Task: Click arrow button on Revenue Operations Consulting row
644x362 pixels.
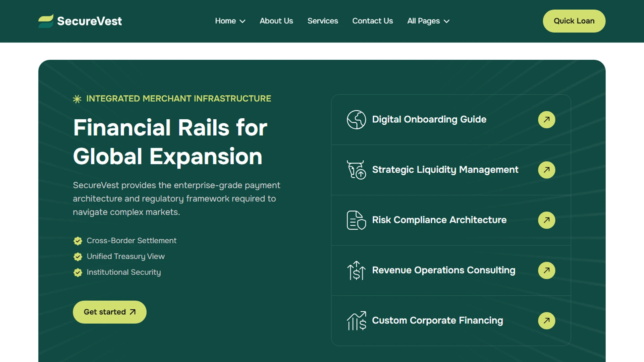Action: point(546,270)
